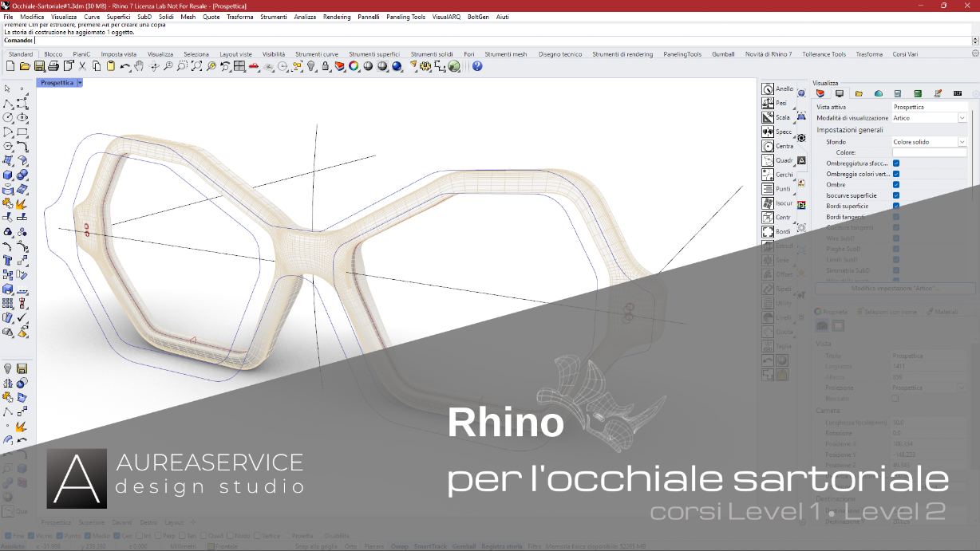The width and height of the screenshot is (980, 551).
Task: Click the blue render sphere icon
Action: 397,66
